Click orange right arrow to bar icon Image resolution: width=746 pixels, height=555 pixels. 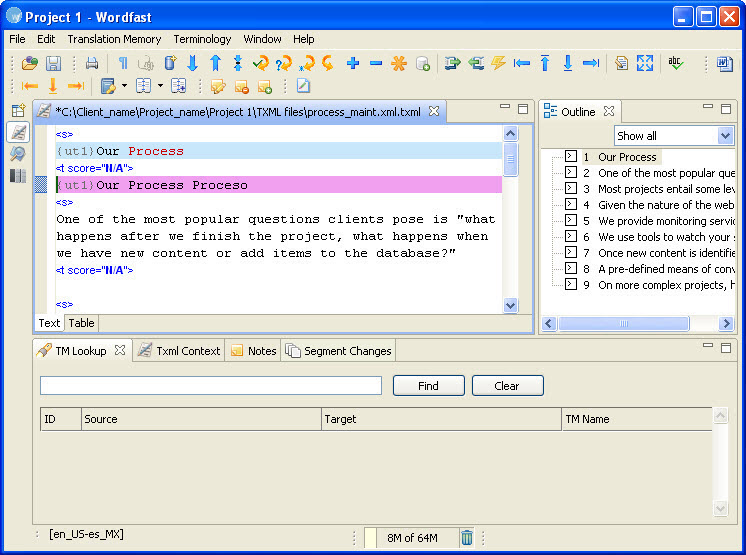pyautogui.click(x=76, y=86)
